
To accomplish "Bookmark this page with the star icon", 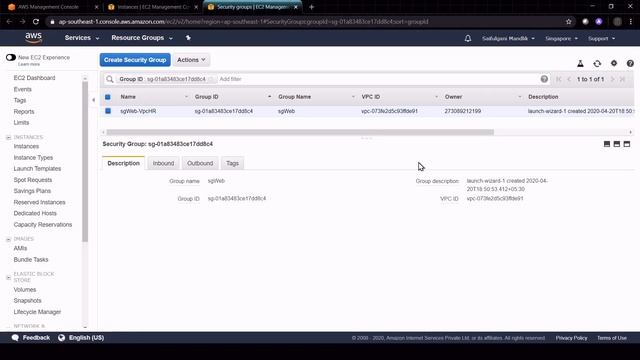I will 569,22.
